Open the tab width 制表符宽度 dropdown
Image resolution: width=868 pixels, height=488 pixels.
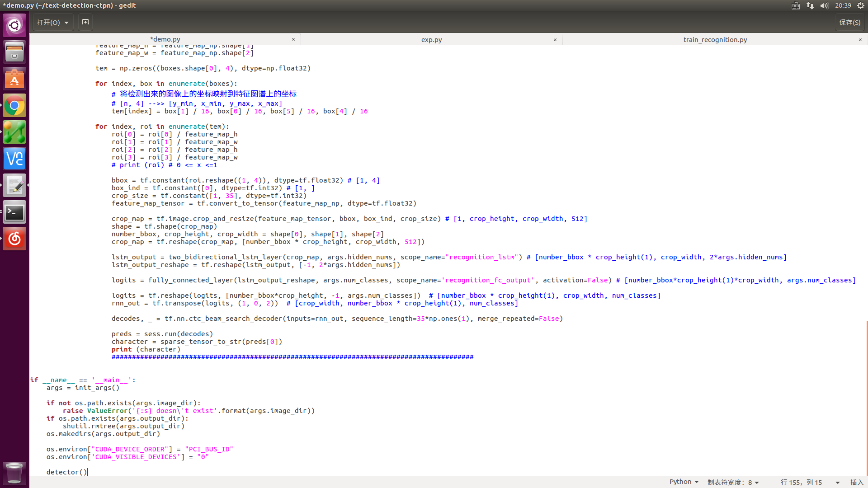(733, 482)
